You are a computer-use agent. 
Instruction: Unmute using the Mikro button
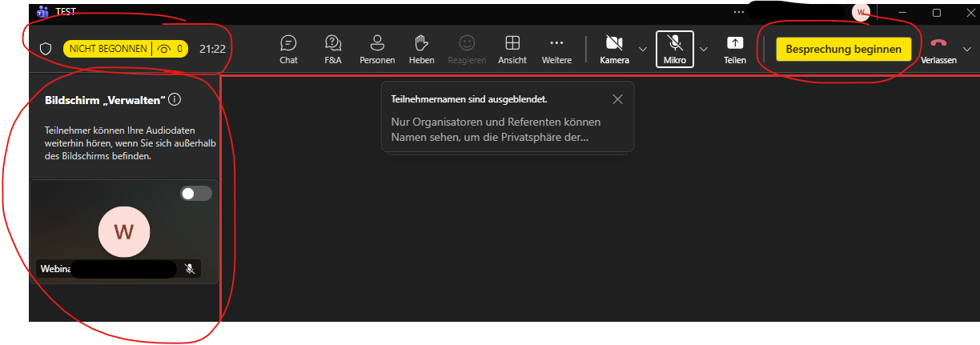[675, 49]
